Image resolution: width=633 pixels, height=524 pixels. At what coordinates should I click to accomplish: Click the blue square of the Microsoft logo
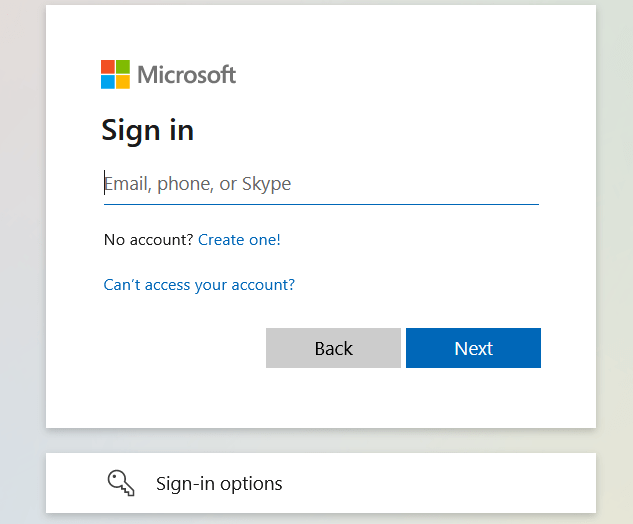point(108,82)
